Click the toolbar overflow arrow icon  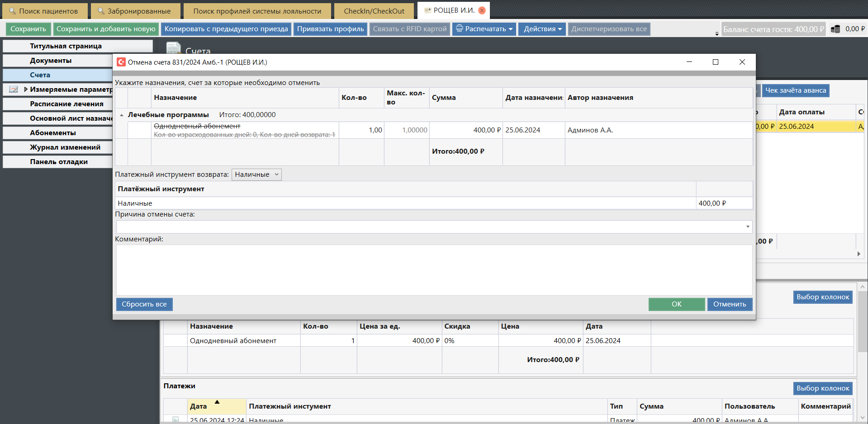[716, 34]
